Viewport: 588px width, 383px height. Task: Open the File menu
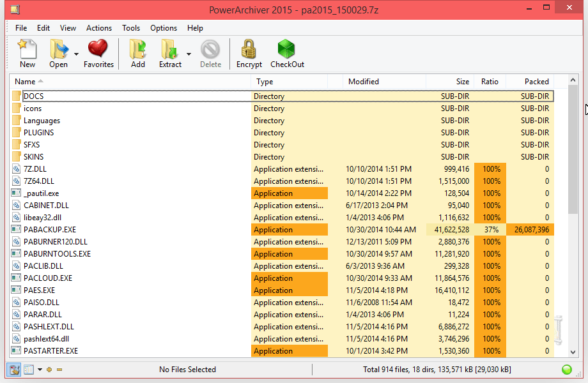pyautogui.click(x=21, y=28)
